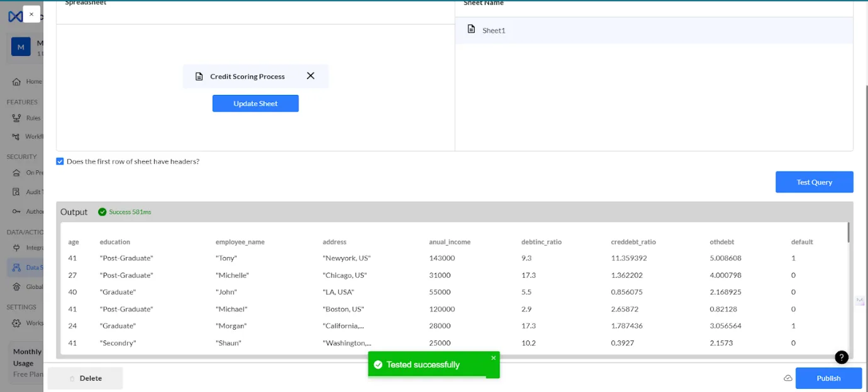Image resolution: width=868 pixels, height=392 pixels.
Task: Open the Authentication key icon in sidebar
Action: click(17, 211)
